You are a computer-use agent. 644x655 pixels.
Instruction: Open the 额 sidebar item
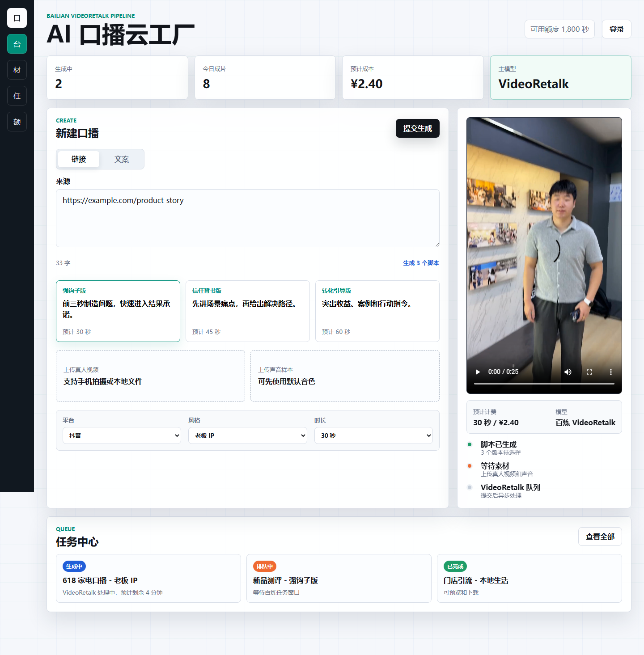[x=17, y=122]
